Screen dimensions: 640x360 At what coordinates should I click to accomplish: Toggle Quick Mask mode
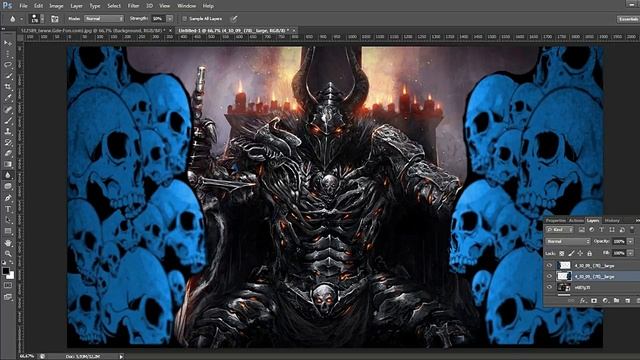[x=8, y=285]
